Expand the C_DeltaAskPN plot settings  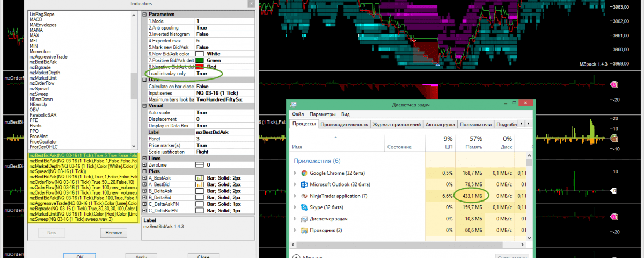[144, 204]
